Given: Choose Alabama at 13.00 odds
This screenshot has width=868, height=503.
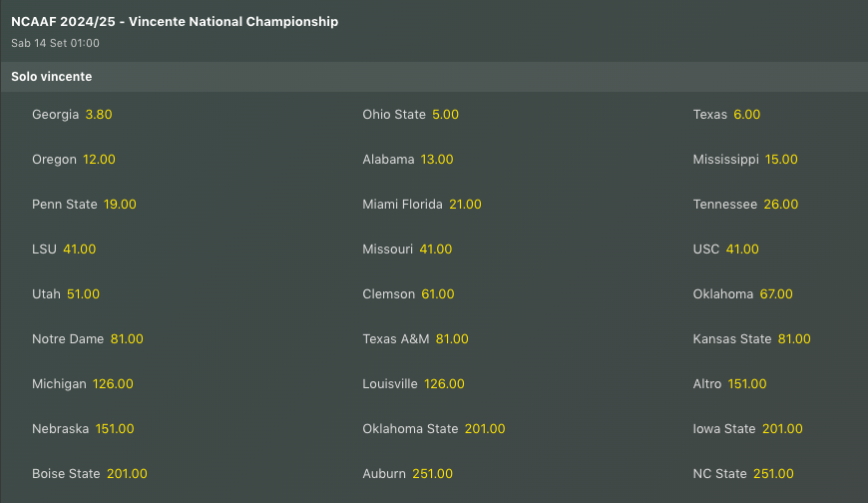Looking at the screenshot, I should coord(437,160).
